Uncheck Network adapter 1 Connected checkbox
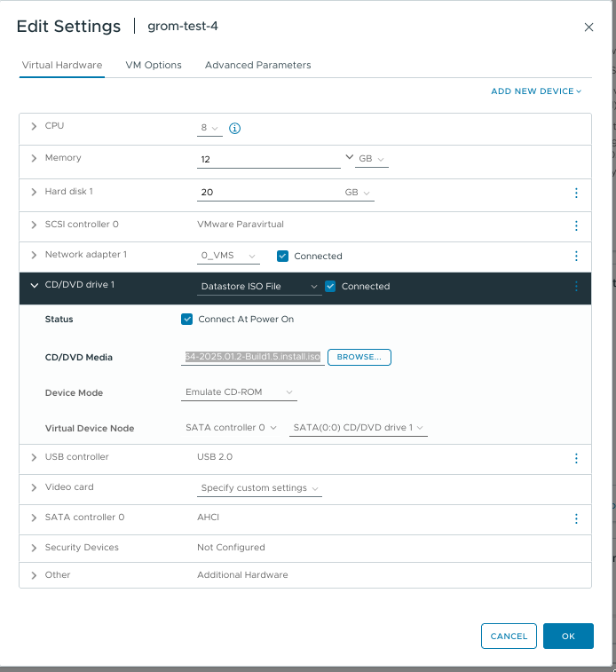The height and width of the screenshot is (672, 616). pyautogui.click(x=283, y=256)
